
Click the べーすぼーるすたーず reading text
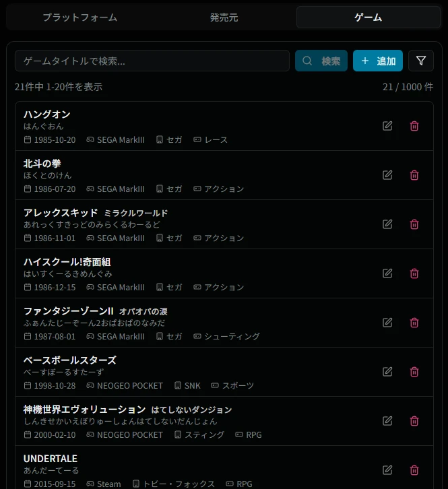(x=63, y=372)
